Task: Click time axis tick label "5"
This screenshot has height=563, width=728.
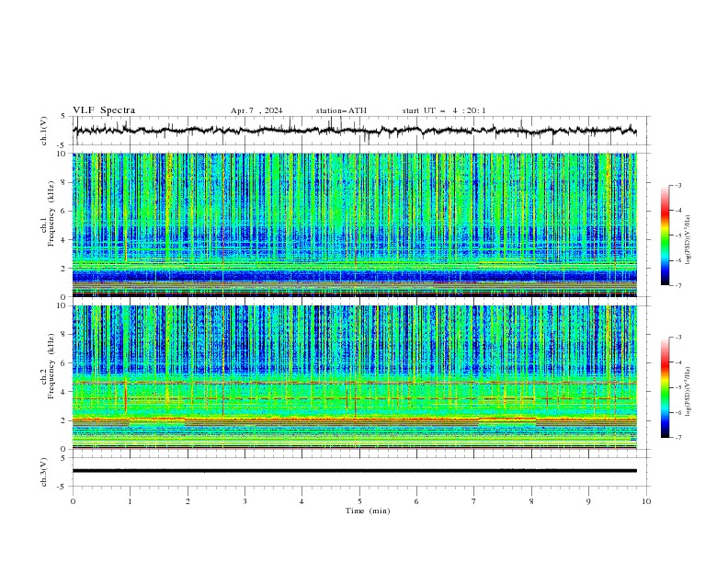Action: click(359, 501)
